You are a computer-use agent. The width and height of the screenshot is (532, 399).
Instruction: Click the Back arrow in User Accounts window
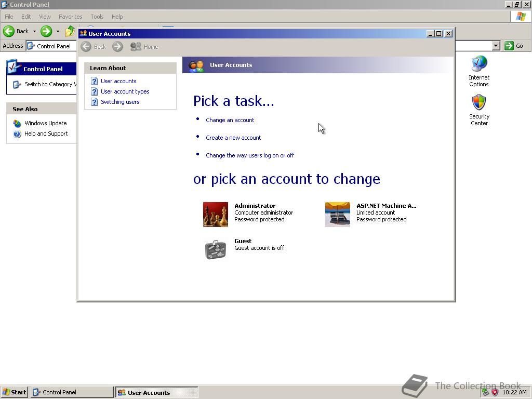tap(86, 46)
